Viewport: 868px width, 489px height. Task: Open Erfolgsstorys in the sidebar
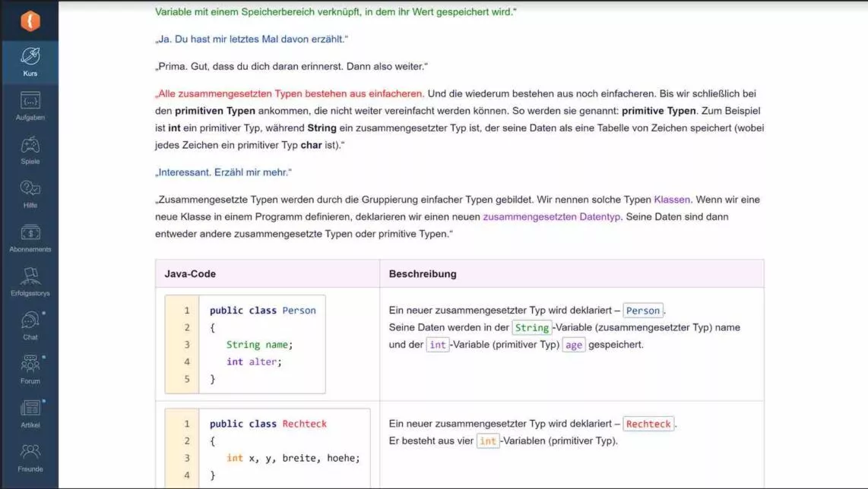(x=30, y=282)
